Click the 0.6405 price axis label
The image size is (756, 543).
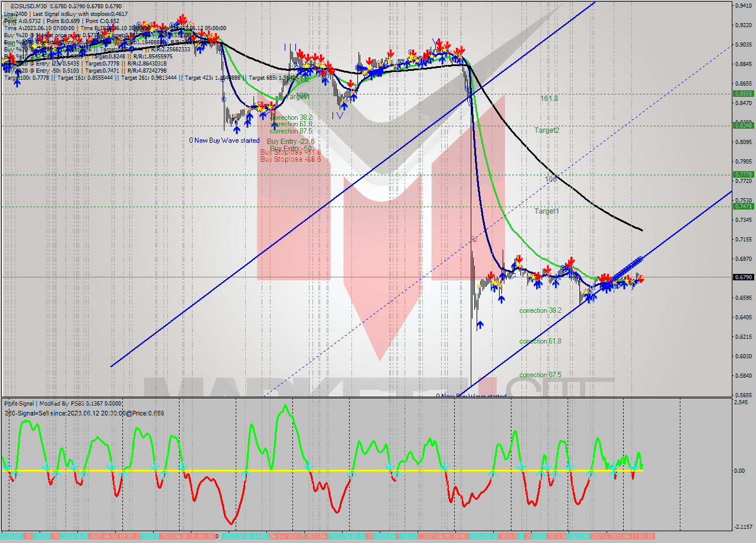743,317
